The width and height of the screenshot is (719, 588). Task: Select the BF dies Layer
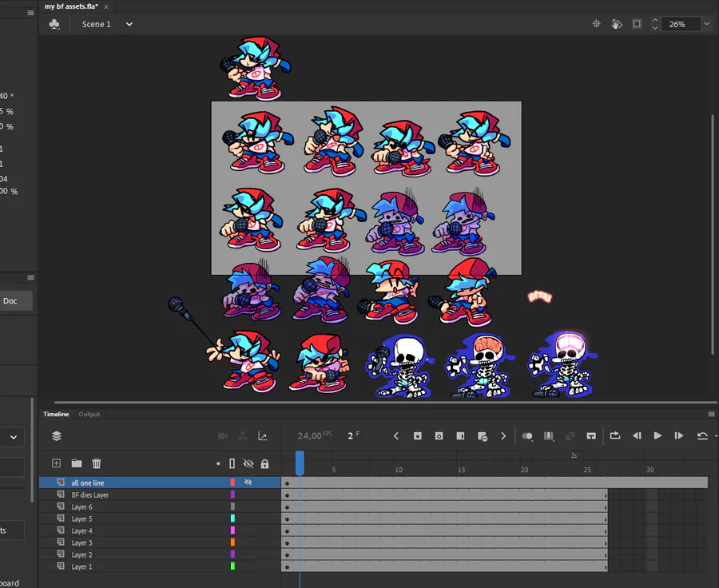coord(160,495)
